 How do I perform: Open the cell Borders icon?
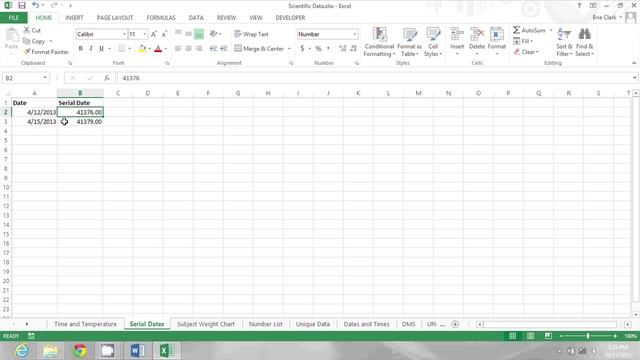click(121, 49)
